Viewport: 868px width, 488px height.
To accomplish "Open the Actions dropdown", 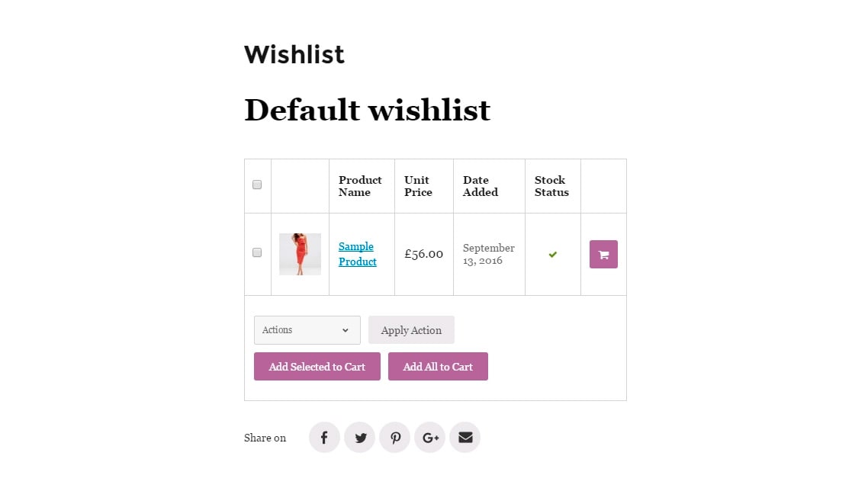I will (307, 330).
